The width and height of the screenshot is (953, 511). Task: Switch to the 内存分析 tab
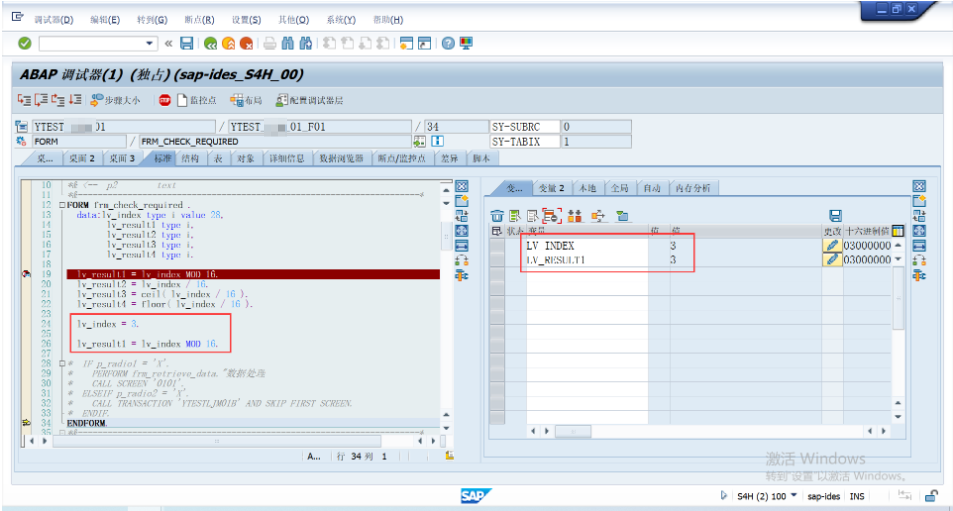coord(692,188)
